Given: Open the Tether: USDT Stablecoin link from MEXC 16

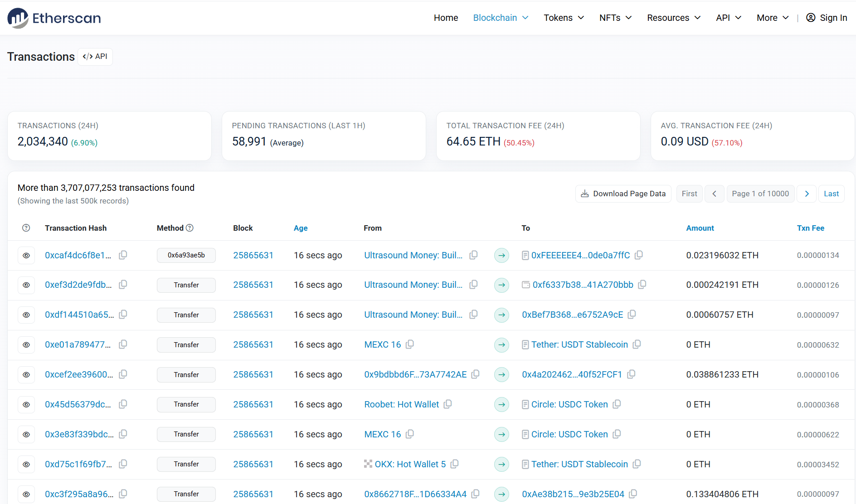Looking at the screenshot, I should click(579, 344).
